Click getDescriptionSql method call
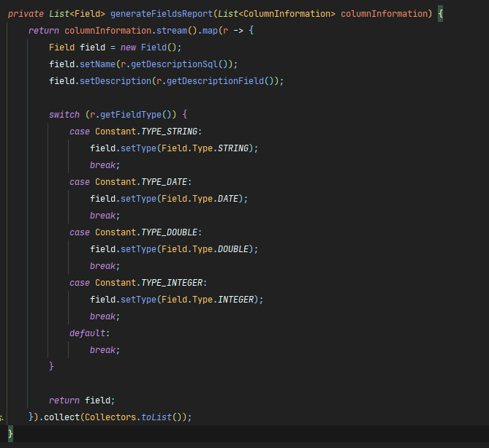The width and height of the screenshot is (489, 448). 175,64
